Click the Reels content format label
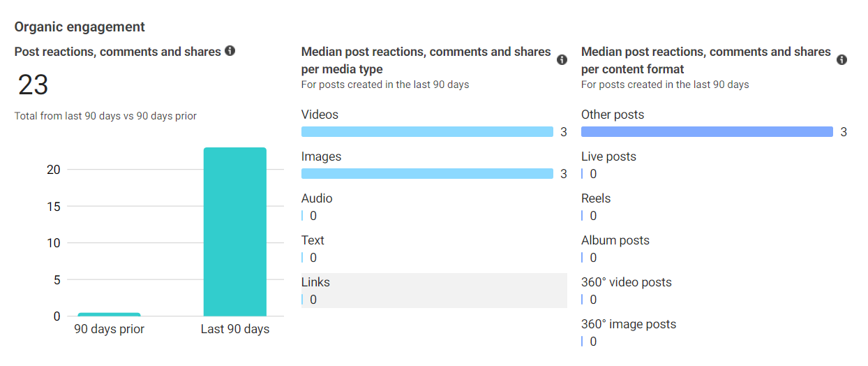The width and height of the screenshot is (868, 366). pyautogui.click(x=594, y=198)
